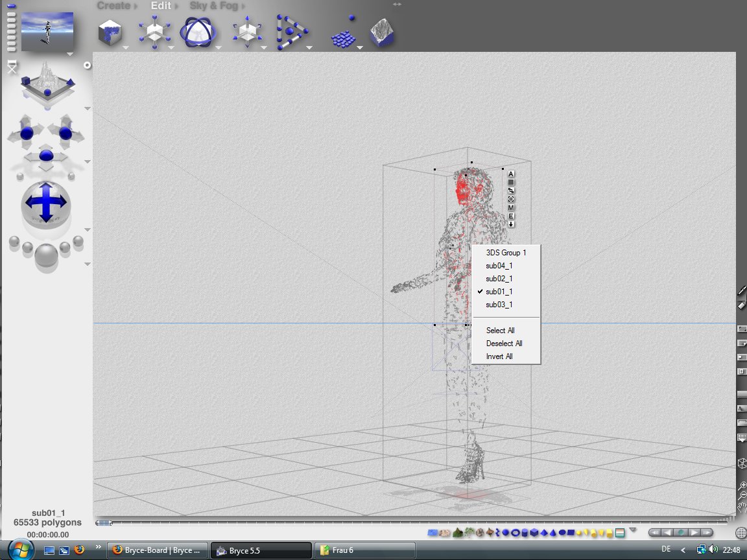747x560 pixels.
Task: Choose checked sub01_1 in the context menu
Action: [x=506, y=292]
